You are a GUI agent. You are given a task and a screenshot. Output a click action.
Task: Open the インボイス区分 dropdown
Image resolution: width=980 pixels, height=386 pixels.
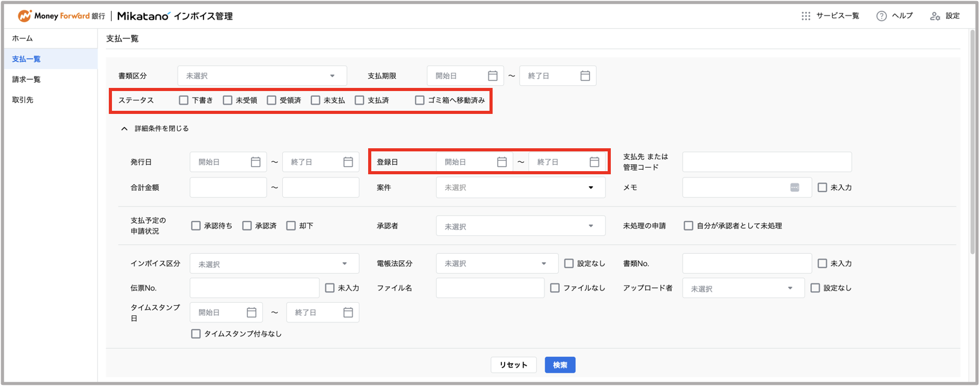tap(274, 264)
